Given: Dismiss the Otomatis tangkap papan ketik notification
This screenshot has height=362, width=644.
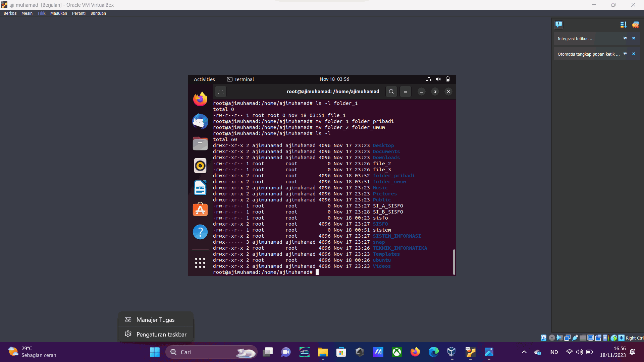Looking at the screenshot, I should point(634,54).
